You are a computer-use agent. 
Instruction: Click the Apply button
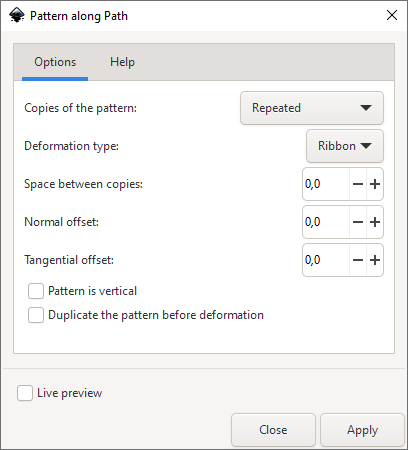click(x=362, y=430)
